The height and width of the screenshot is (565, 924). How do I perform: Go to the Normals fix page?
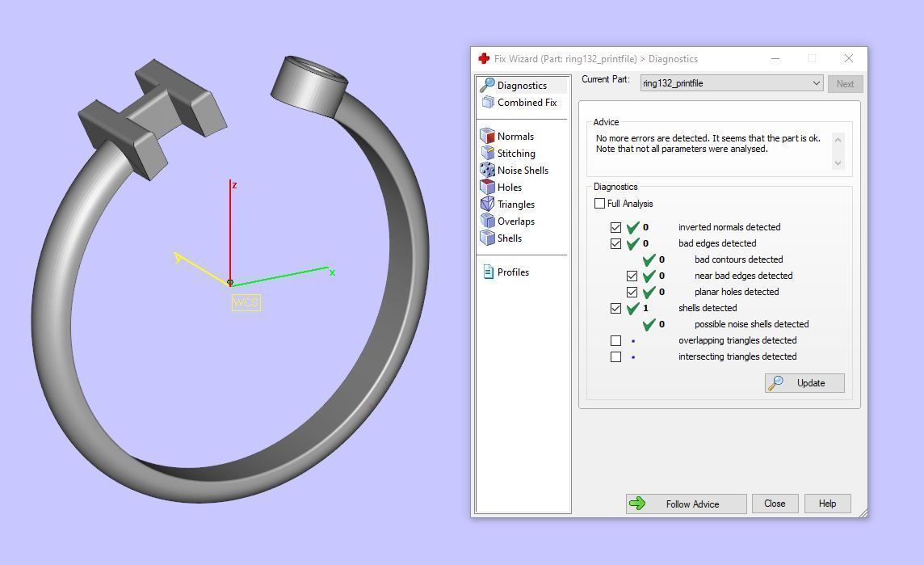pos(515,137)
